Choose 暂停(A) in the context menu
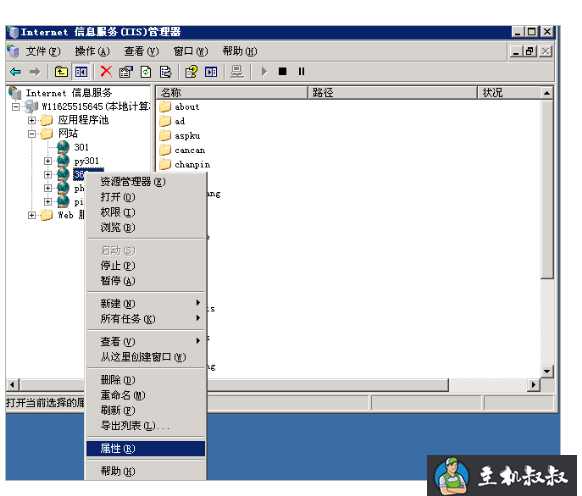582x496 pixels. click(x=146, y=281)
